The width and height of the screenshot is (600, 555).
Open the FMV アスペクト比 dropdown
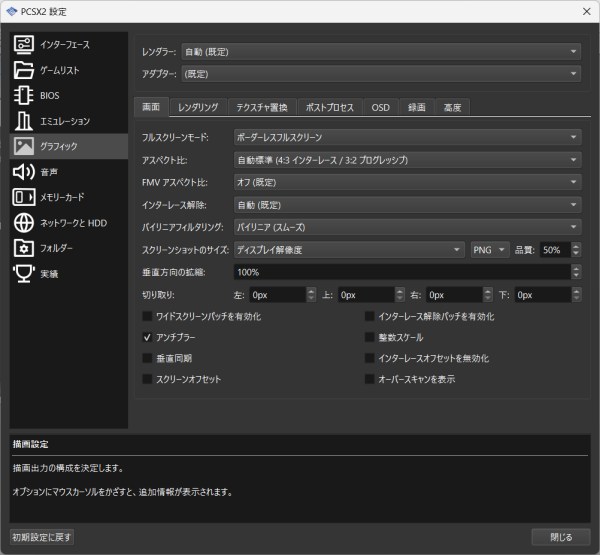pos(408,182)
